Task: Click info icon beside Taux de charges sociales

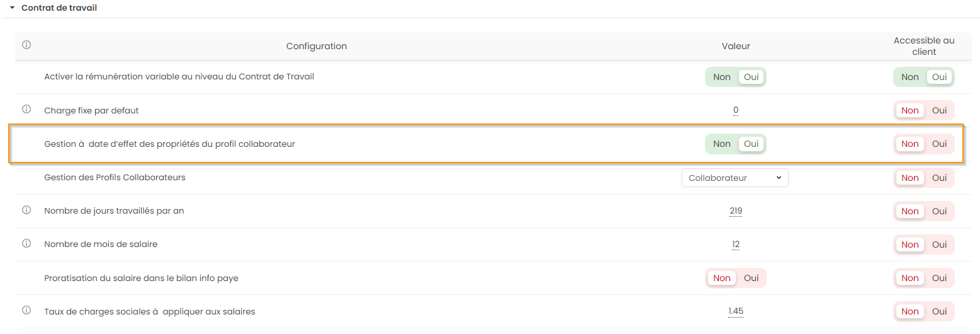Action: pos(26,311)
